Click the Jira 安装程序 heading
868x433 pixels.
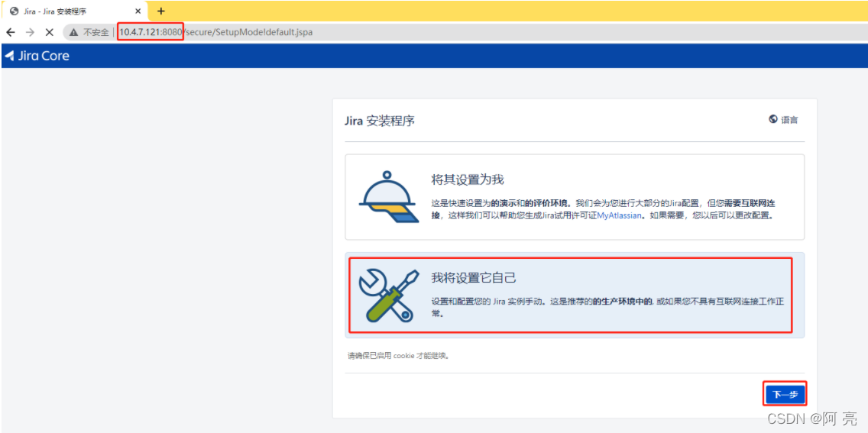tap(380, 121)
